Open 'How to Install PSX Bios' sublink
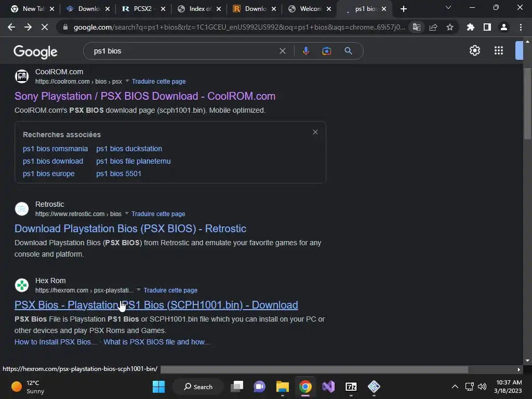 pyautogui.click(x=55, y=342)
